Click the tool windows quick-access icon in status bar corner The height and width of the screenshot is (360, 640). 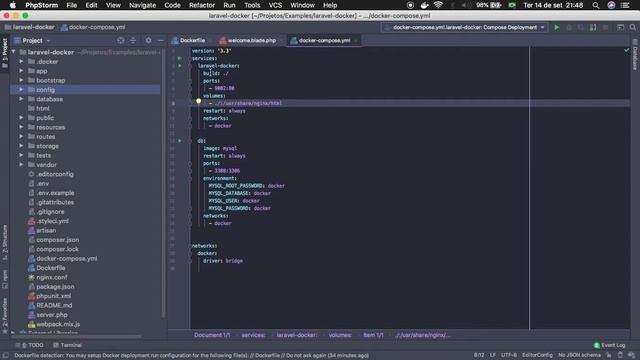(6, 356)
